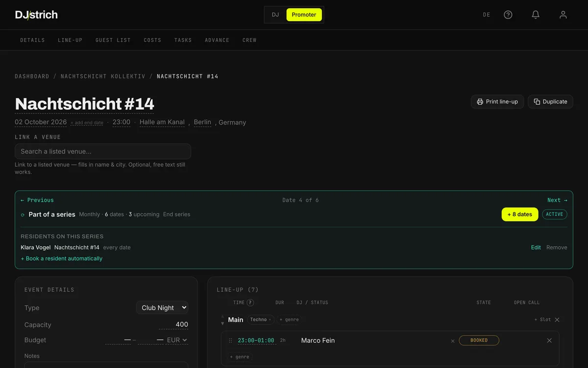Move Main stage up with the up arrow

tap(222, 316)
